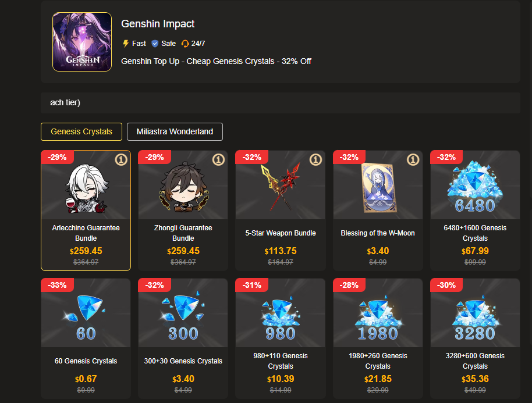Switch to the Genesis Crystals tab
The height and width of the screenshot is (403, 532).
81,131
